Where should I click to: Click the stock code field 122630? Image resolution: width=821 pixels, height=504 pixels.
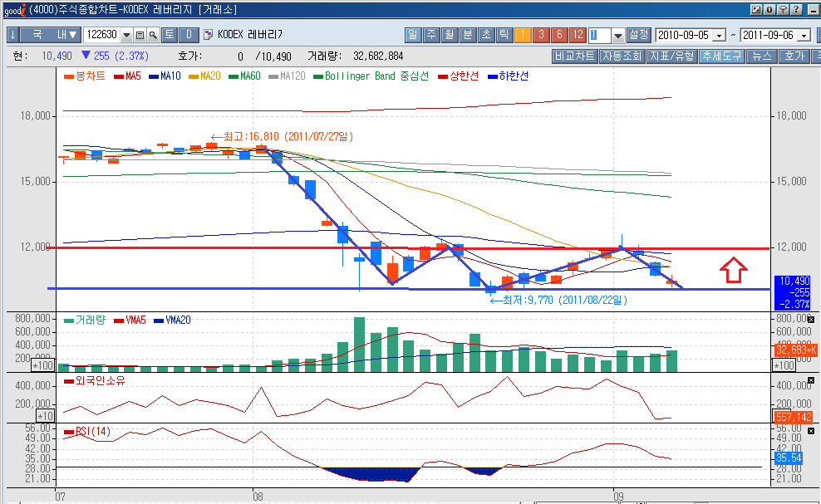(102, 35)
